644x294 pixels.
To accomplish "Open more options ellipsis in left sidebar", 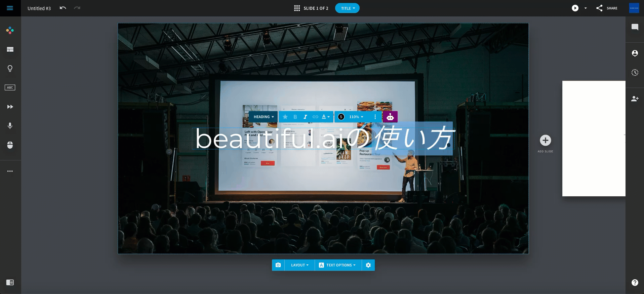I will (10, 171).
